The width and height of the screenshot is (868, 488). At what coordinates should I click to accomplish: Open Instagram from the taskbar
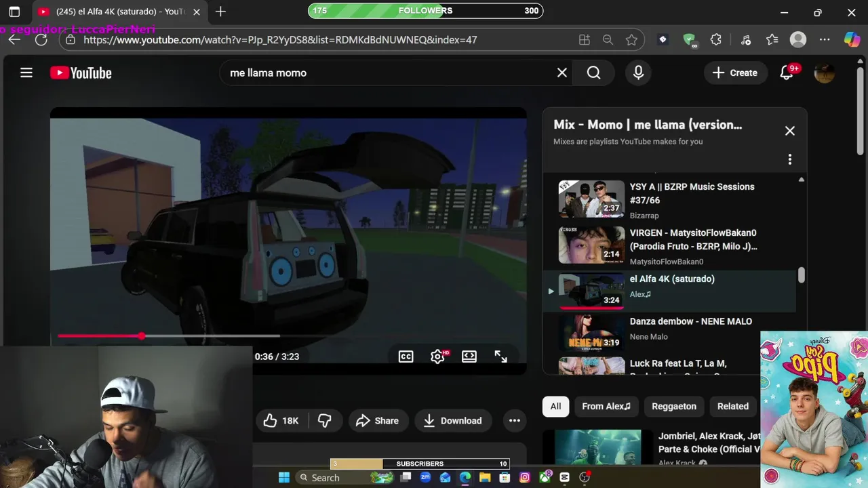click(525, 477)
